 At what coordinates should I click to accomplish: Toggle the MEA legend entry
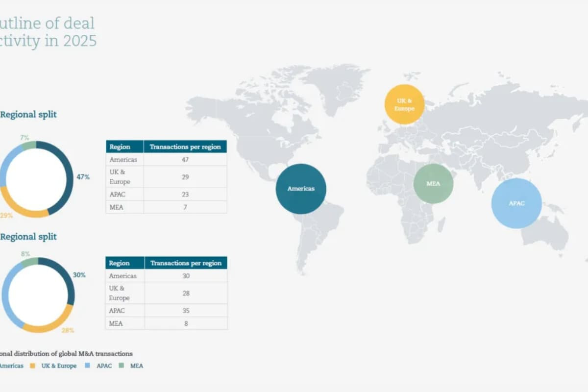point(136,366)
